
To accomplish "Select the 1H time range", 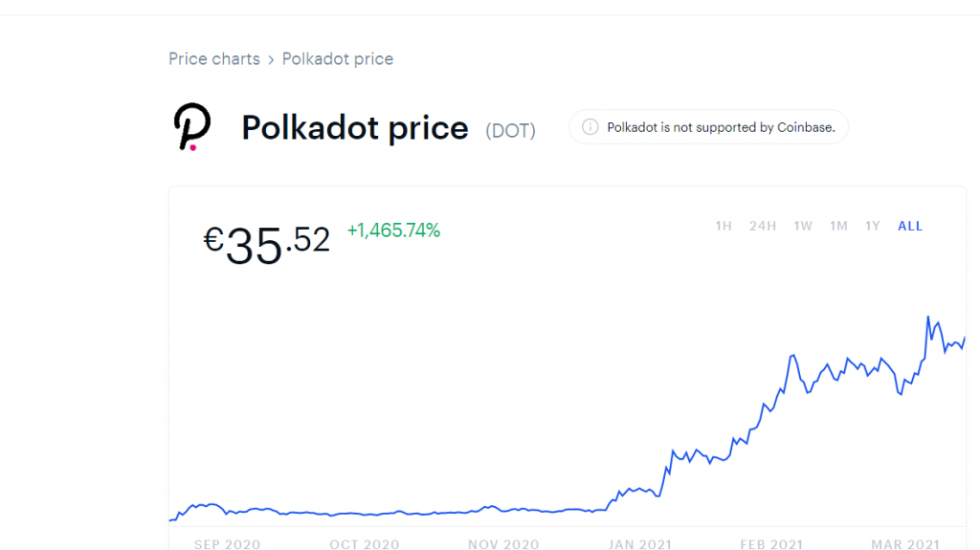I will tap(724, 226).
